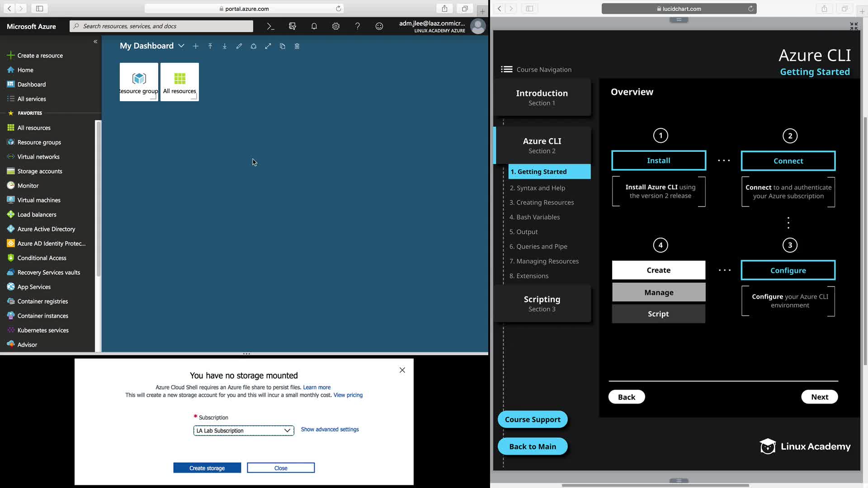Open Azure portal settings gear

(335, 26)
